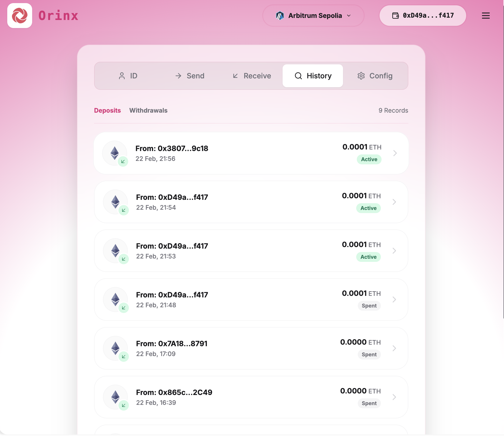
Task: Switch to the Send tab
Action: pyautogui.click(x=190, y=76)
